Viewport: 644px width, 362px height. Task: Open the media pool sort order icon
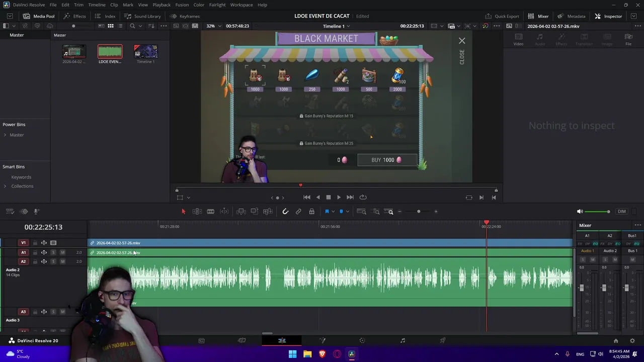[x=151, y=26]
